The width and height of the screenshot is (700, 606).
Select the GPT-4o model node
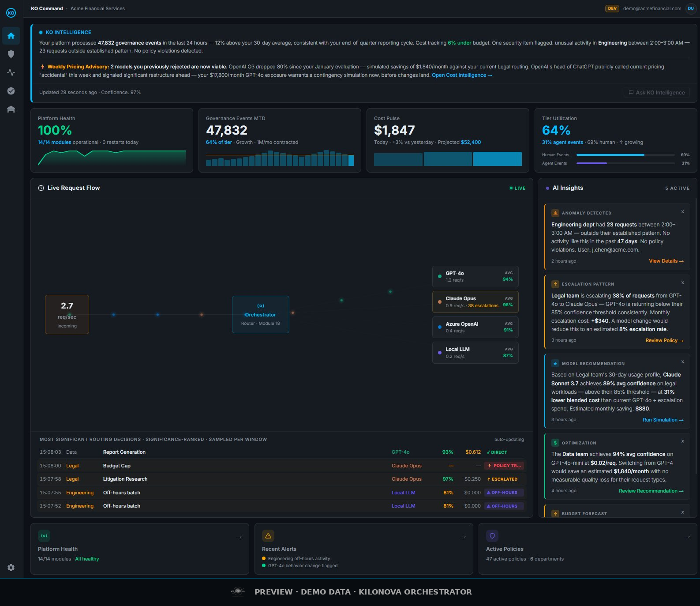475,277
